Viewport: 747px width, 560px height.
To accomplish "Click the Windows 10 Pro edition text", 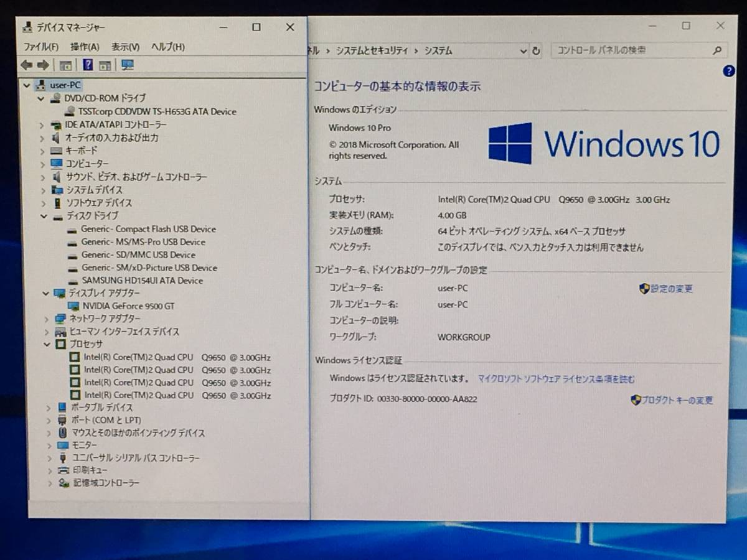I will point(360,128).
